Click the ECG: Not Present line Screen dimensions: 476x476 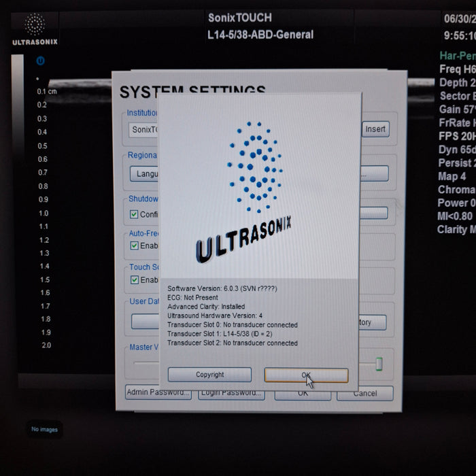point(192,298)
